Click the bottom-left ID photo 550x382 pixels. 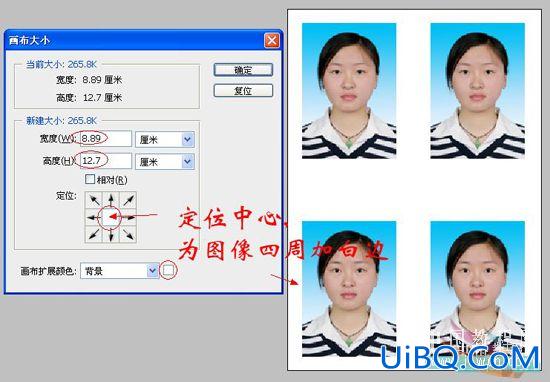[x=349, y=289]
